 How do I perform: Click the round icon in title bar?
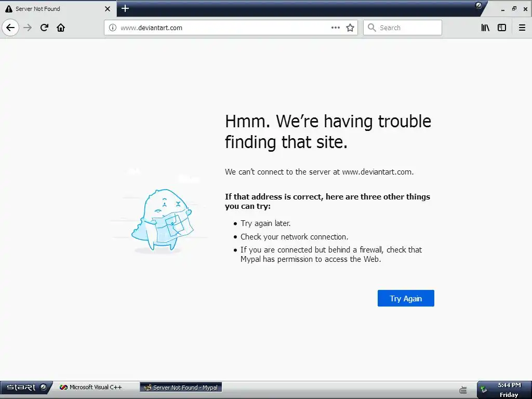click(x=478, y=5)
